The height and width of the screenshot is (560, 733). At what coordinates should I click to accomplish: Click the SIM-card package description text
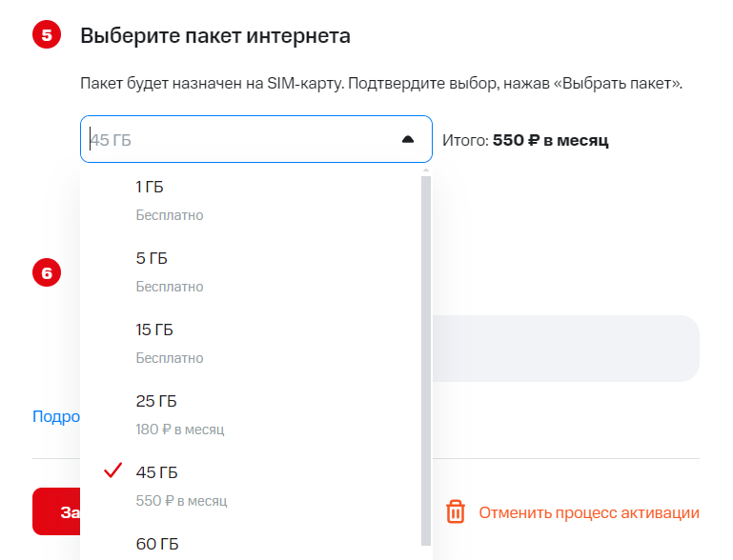pyautogui.click(x=382, y=83)
